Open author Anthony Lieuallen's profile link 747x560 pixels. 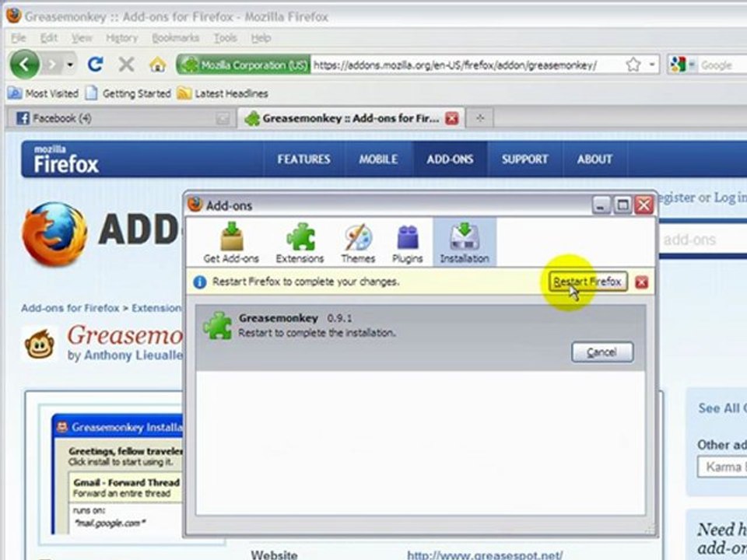(133, 355)
